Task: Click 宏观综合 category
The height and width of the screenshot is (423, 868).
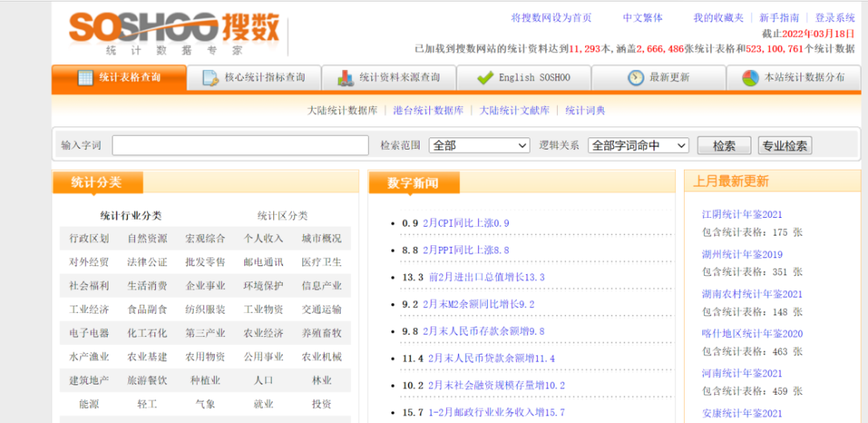Action: click(206, 239)
